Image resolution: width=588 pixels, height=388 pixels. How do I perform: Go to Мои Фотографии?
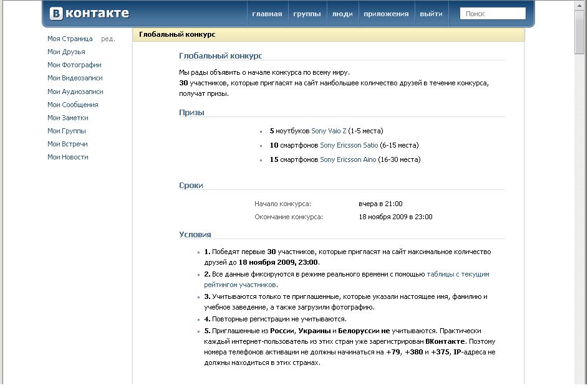coord(74,65)
